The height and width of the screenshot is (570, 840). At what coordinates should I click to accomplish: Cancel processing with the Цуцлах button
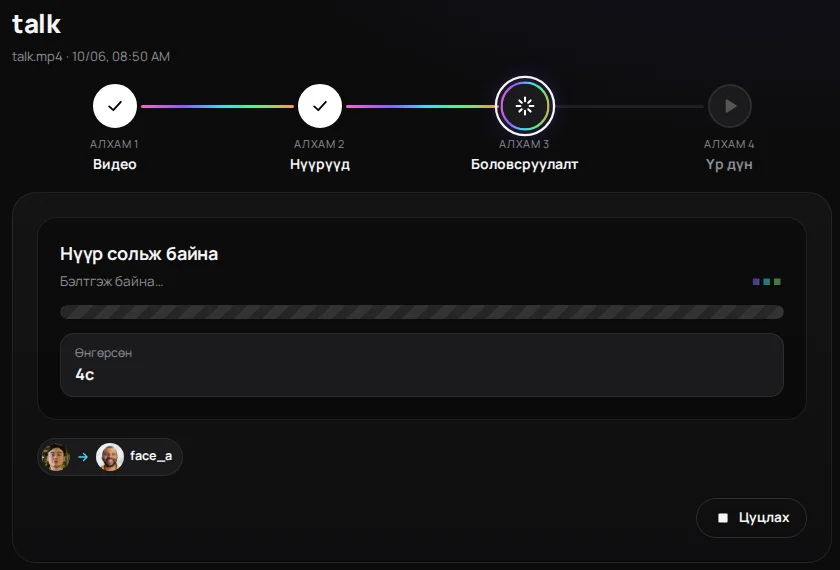tap(751, 518)
